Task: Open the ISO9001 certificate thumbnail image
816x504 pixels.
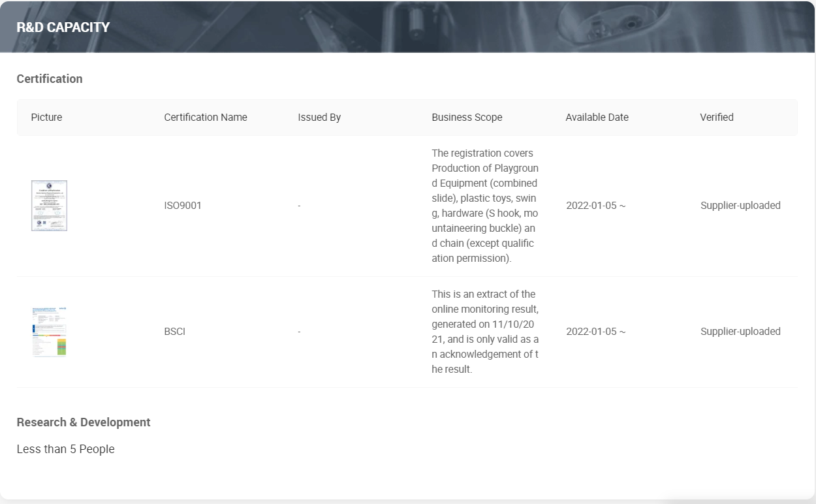Action: click(49, 206)
